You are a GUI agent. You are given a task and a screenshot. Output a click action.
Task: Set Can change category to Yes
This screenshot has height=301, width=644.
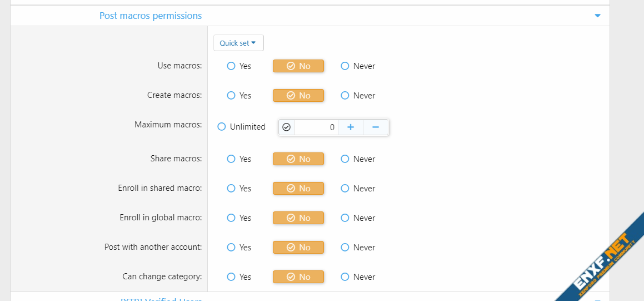(x=231, y=277)
